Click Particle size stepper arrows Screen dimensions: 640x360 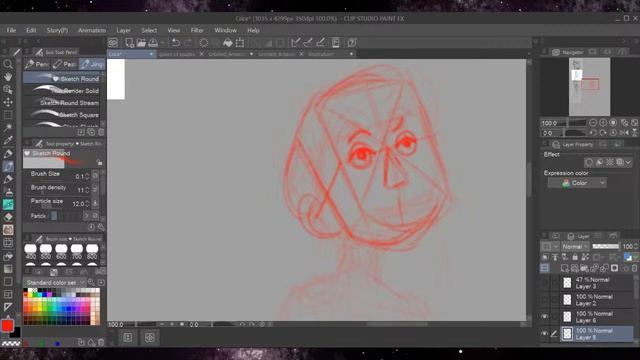pyautogui.click(x=87, y=203)
